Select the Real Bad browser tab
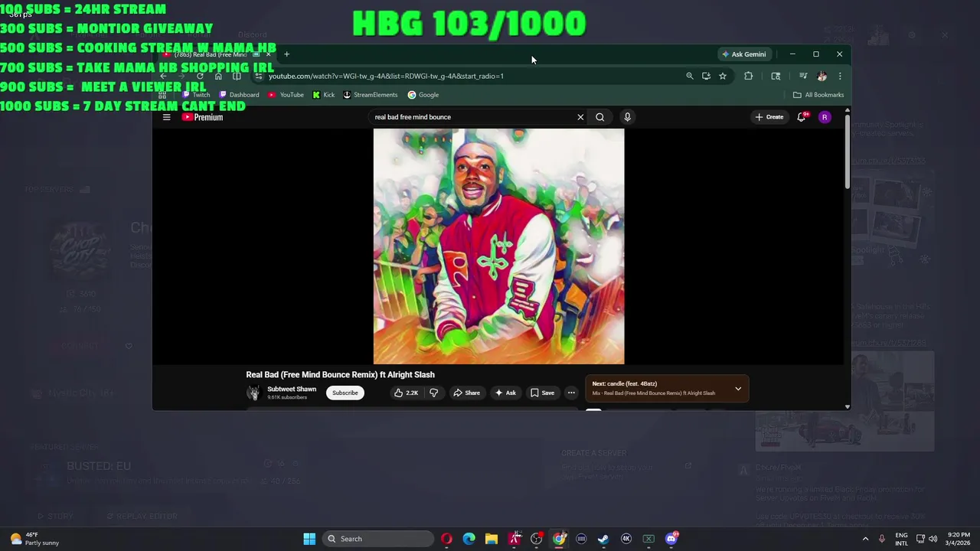 pos(216,54)
